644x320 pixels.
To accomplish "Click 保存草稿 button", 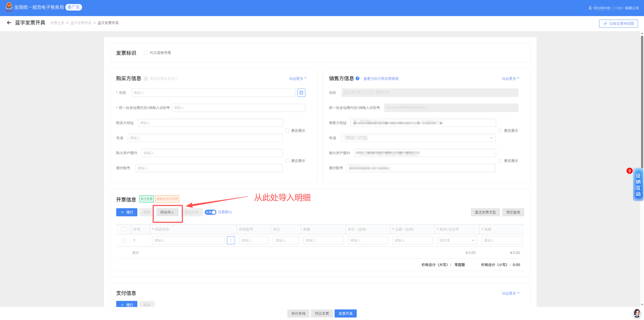I will 298,314.
